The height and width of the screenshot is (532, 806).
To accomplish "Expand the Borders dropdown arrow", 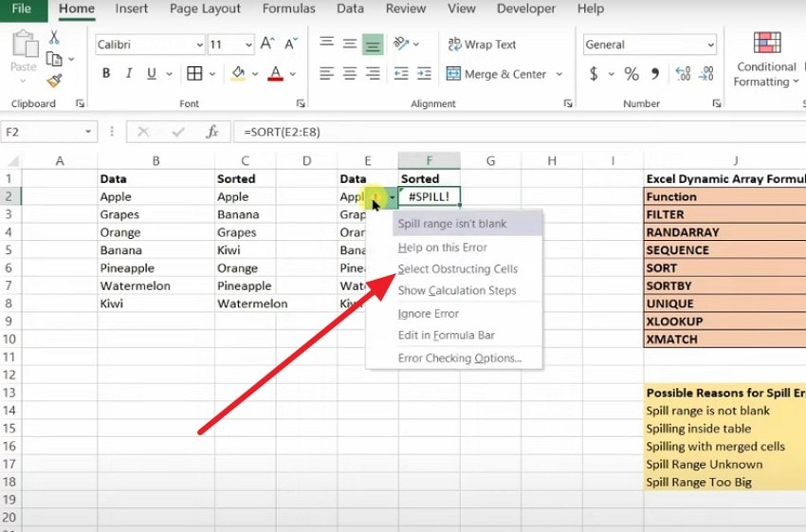I will pyautogui.click(x=212, y=74).
